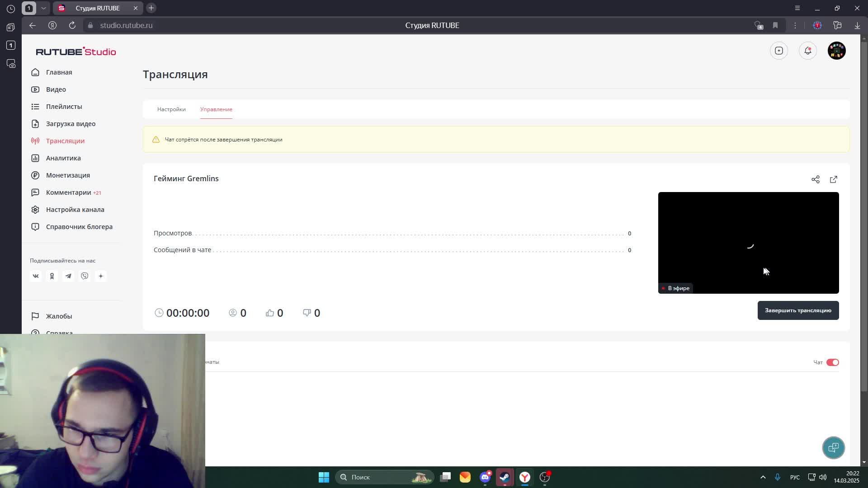Image resolution: width=868 pixels, height=488 pixels.
Task: Go to Комментарии section
Action: [68, 192]
